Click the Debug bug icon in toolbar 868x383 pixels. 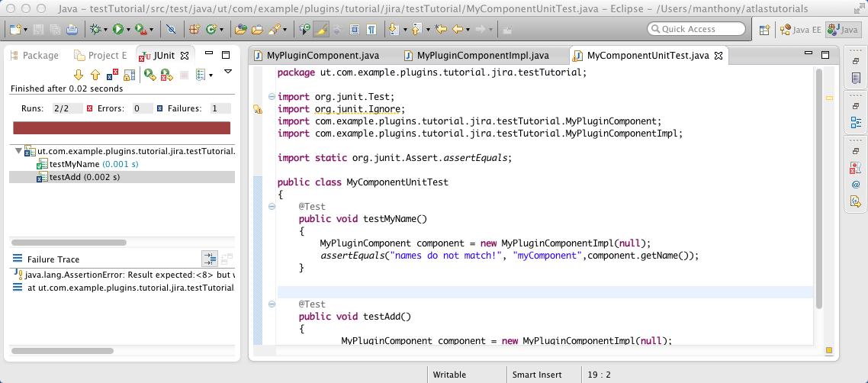95,30
